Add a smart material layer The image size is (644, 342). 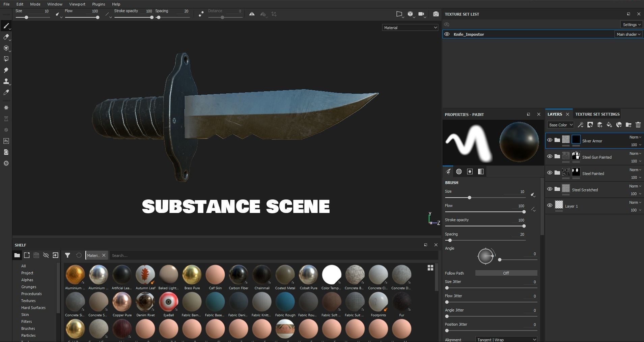pos(619,125)
